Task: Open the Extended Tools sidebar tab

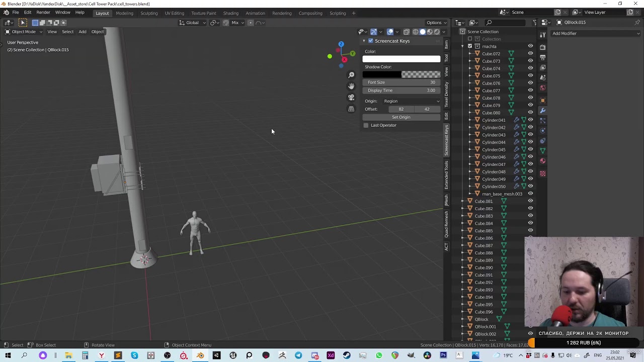Action: [x=446, y=175]
